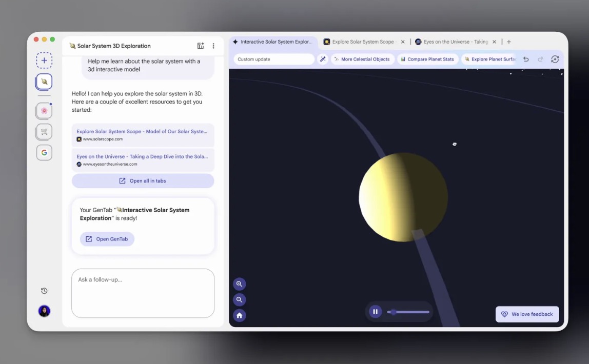Click the home icon in the 3D viewer

[x=239, y=315]
